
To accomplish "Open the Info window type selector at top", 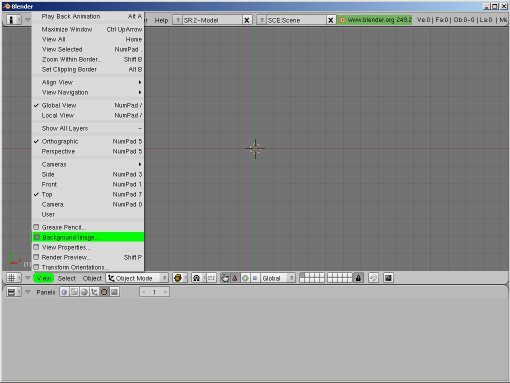I will tap(14, 20).
